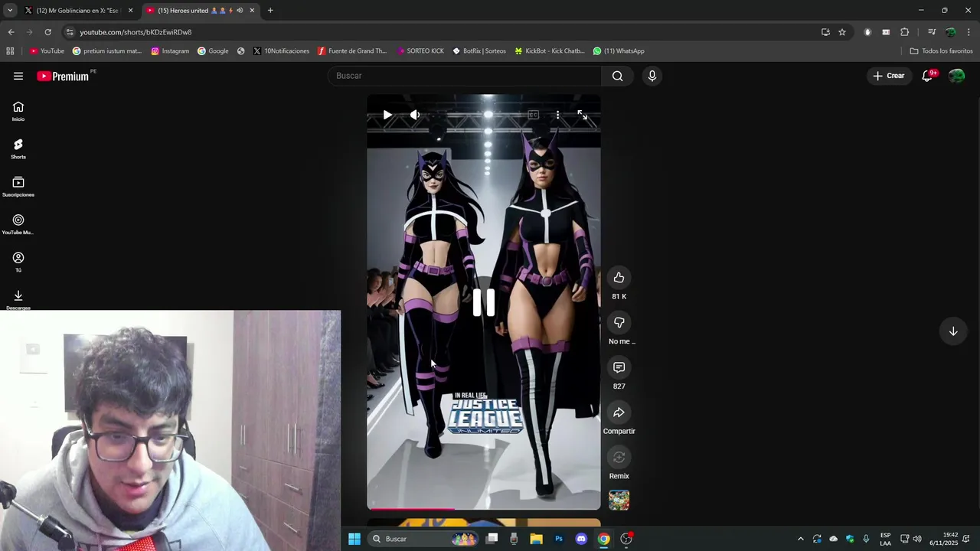Screen dimensions: 980x551
Task: Reload the current page
Action: (47, 32)
